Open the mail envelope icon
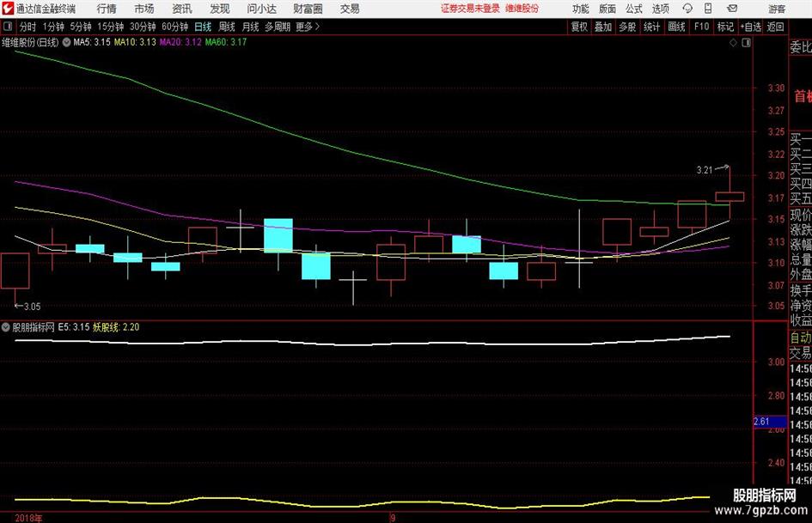 (732, 9)
